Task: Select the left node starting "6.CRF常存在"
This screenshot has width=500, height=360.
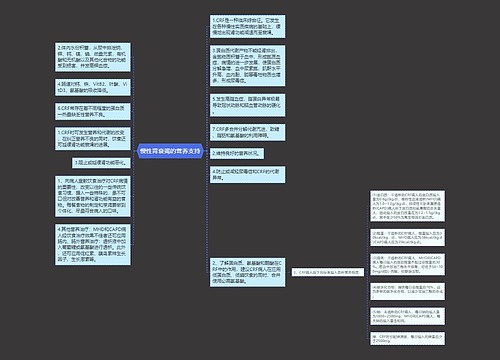Action: point(93,111)
